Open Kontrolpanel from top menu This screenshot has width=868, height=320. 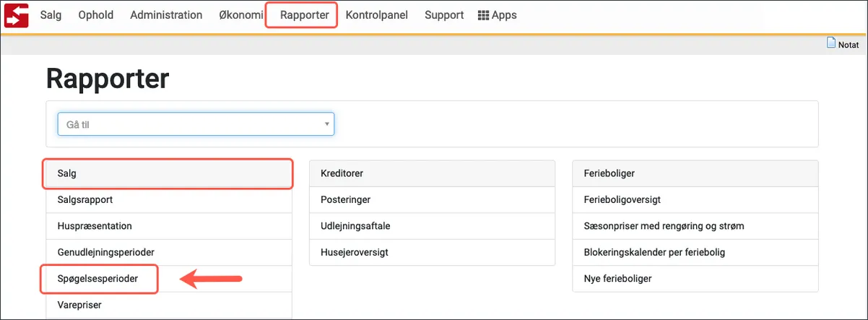[376, 15]
